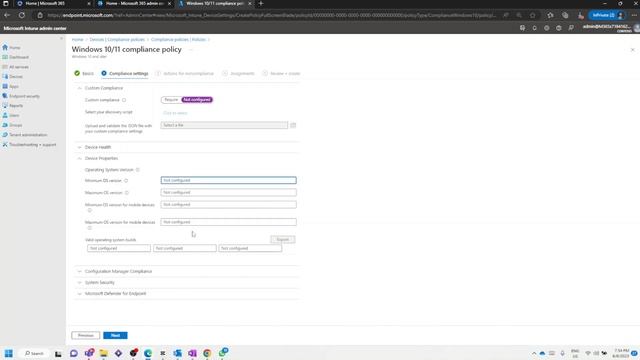This screenshot has height=360, width=640.
Task: Open File Explorer from the taskbar
Action: (x=104, y=353)
